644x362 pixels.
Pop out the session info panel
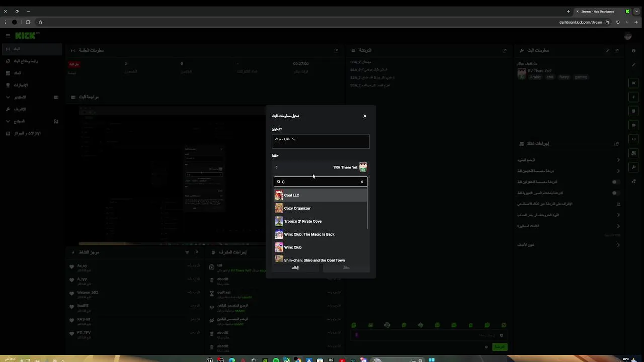[x=337, y=50]
